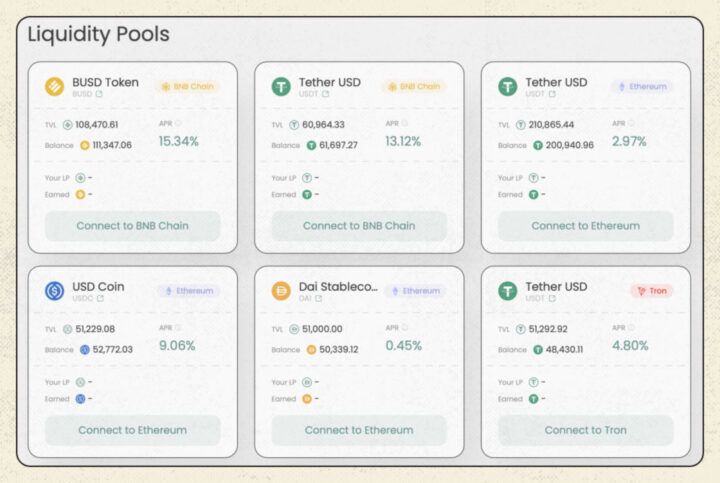Viewport: 720px width, 483px height.
Task: Connect to BNB Chain in the BUSD Token card
Action: (x=132, y=226)
